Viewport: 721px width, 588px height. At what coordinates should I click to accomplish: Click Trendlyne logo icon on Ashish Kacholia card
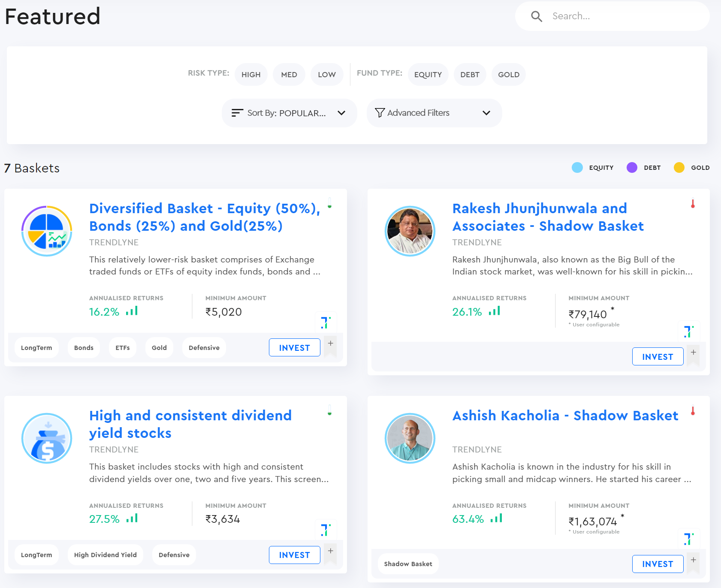tap(689, 539)
